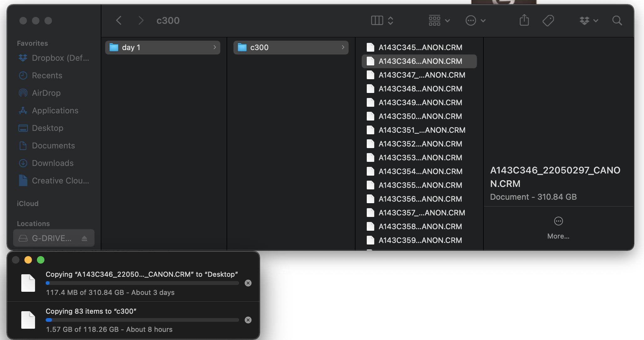The height and width of the screenshot is (340, 644).
Task: Expand the group-by options dropdown
Action: pyautogui.click(x=439, y=21)
